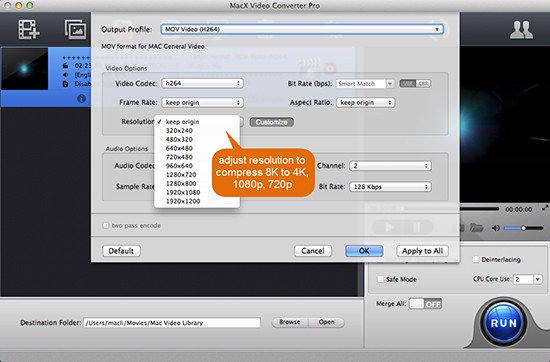Open the Video Codec h264 dropdown
The height and width of the screenshot is (362, 550).
[x=202, y=83]
